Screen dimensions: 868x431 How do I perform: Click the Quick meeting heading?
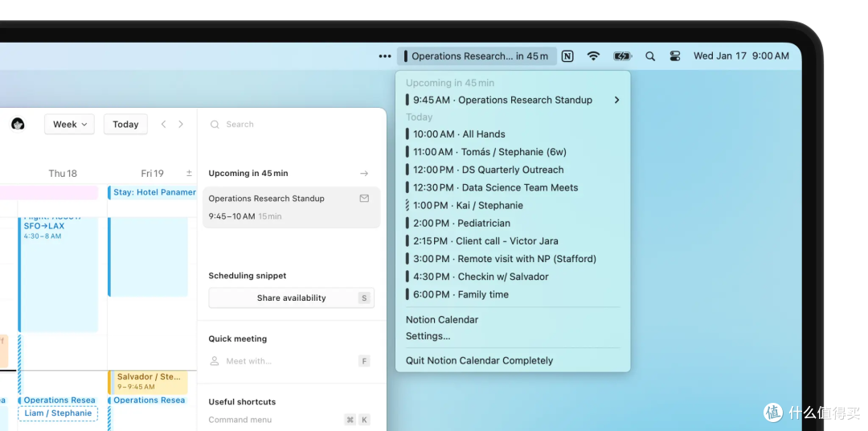[237, 339]
